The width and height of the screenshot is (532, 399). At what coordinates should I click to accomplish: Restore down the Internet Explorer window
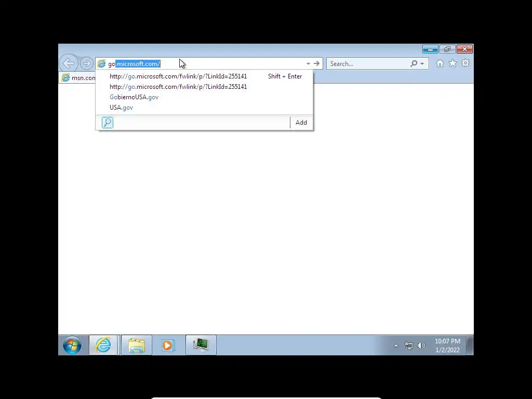click(447, 49)
